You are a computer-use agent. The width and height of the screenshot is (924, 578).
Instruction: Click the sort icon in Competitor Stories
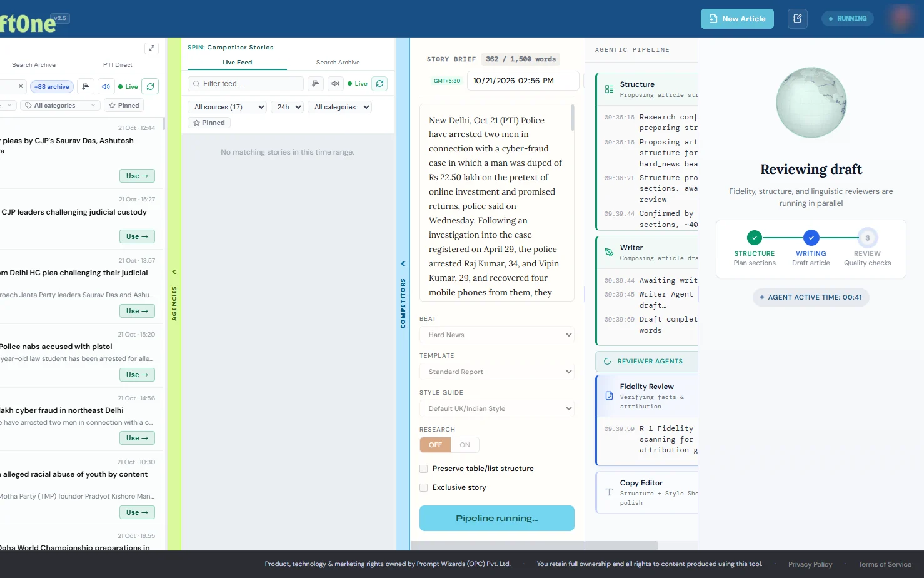(x=316, y=84)
